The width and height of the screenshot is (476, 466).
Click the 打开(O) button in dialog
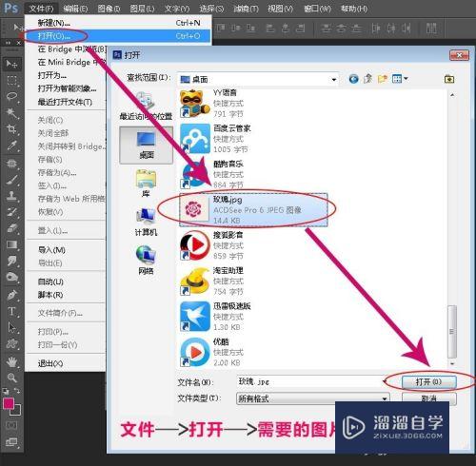tap(428, 381)
